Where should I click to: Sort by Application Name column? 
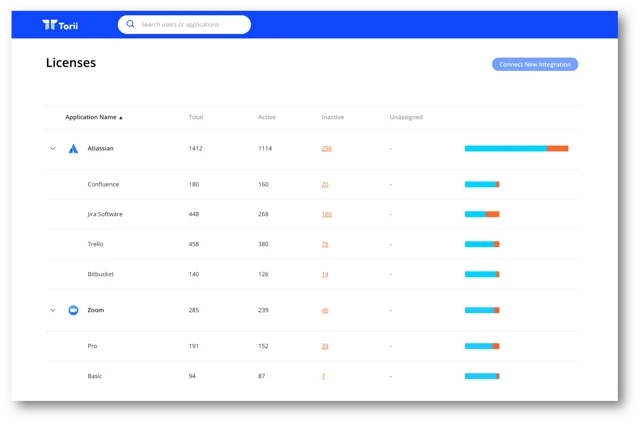click(91, 117)
